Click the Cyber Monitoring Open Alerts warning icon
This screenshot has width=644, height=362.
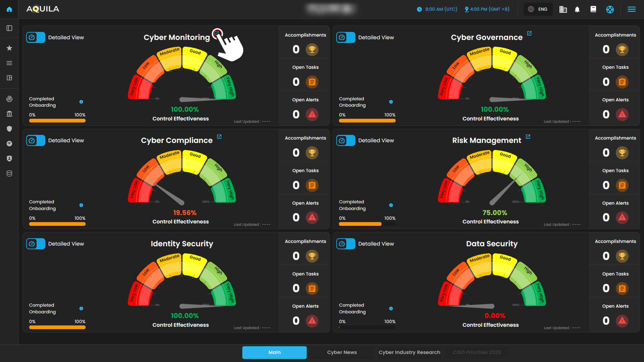pyautogui.click(x=312, y=114)
